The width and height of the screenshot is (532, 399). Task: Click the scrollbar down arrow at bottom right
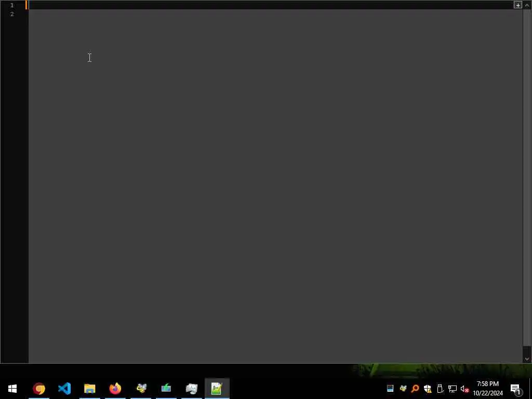click(x=527, y=359)
